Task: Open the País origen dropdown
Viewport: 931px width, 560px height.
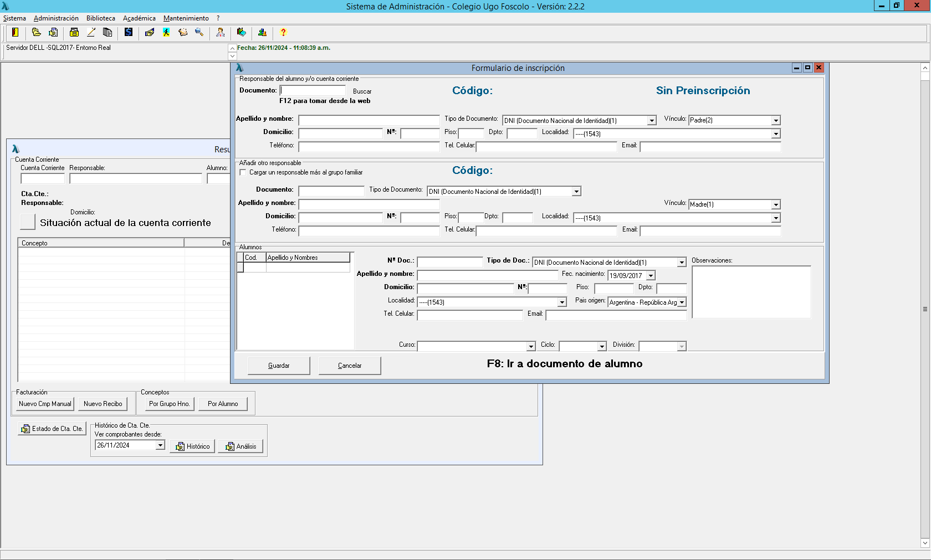Action: (x=682, y=302)
